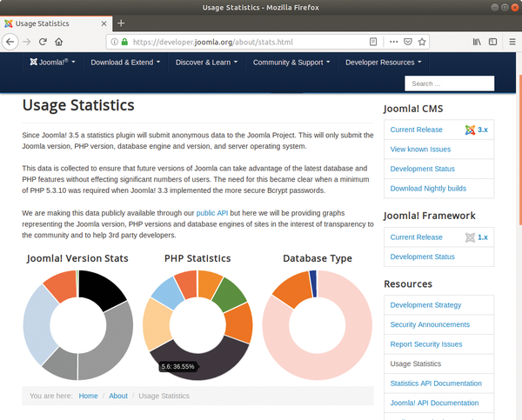Expand Community & Support menu
The height and width of the screenshot is (420, 522).
pyautogui.click(x=291, y=63)
